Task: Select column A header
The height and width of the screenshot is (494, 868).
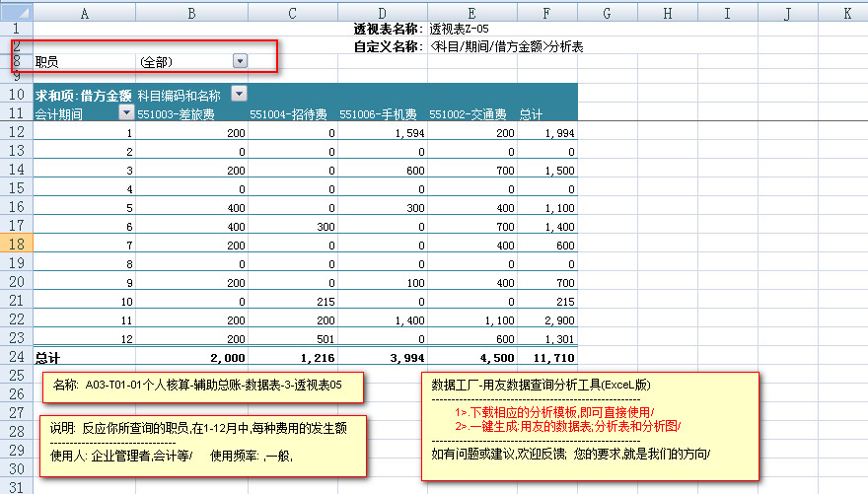Action: (84, 13)
